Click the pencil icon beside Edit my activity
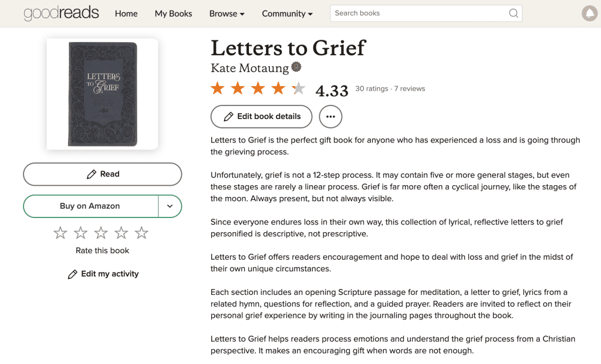This screenshot has height=364, width=601. tap(73, 274)
